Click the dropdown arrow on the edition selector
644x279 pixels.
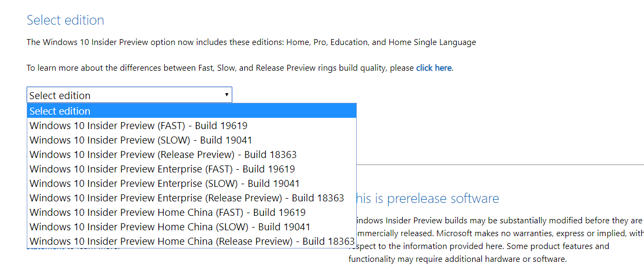tap(227, 95)
